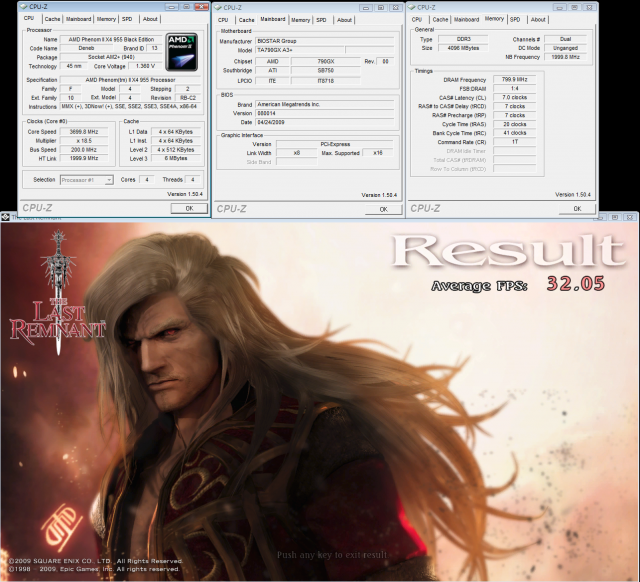640x582 pixels.
Task: Open Memory tab in first CPU-Z window
Action: click(x=106, y=19)
